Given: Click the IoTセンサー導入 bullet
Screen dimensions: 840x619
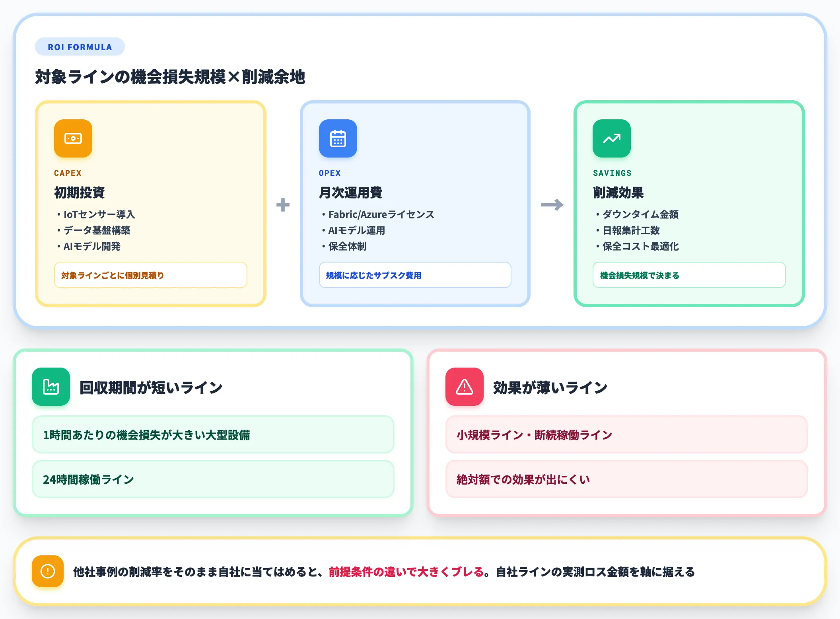Looking at the screenshot, I should click(x=95, y=214).
